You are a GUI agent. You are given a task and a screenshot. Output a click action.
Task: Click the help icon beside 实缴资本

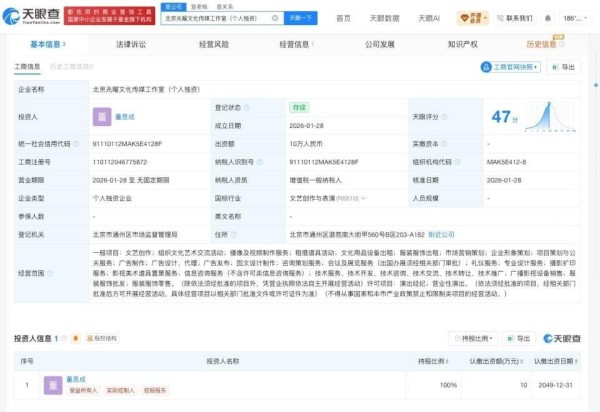(444, 144)
